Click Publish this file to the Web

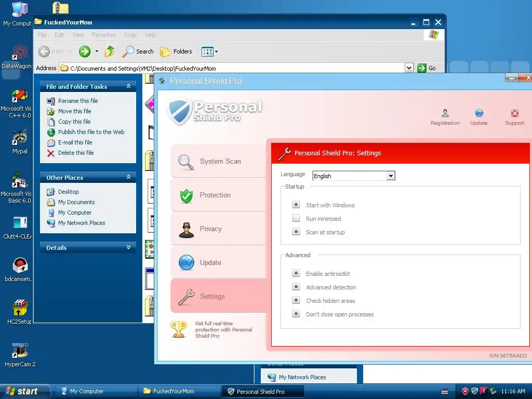tap(91, 132)
